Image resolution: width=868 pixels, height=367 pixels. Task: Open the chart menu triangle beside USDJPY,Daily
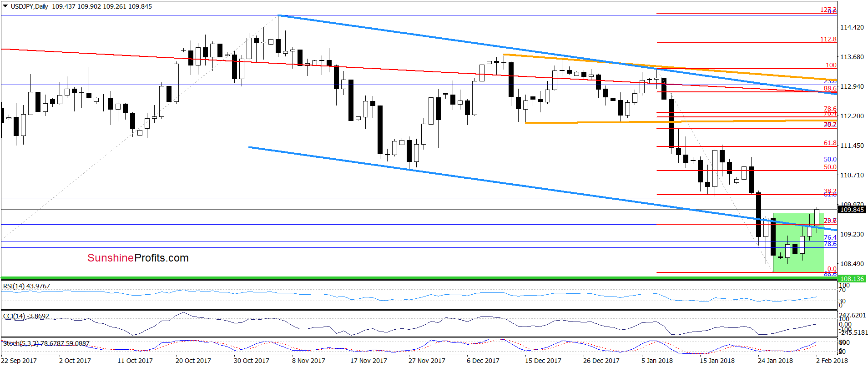point(5,6)
